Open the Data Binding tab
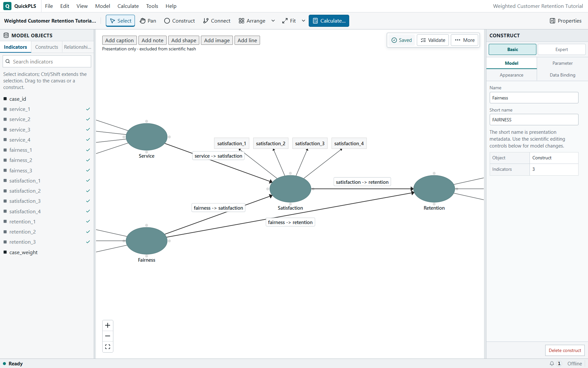This screenshot has width=588, height=368. tap(563, 75)
